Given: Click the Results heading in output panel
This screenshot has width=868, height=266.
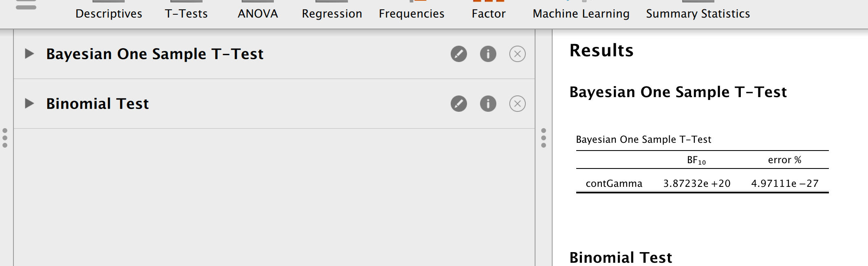Looking at the screenshot, I should (x=601, y=51).
